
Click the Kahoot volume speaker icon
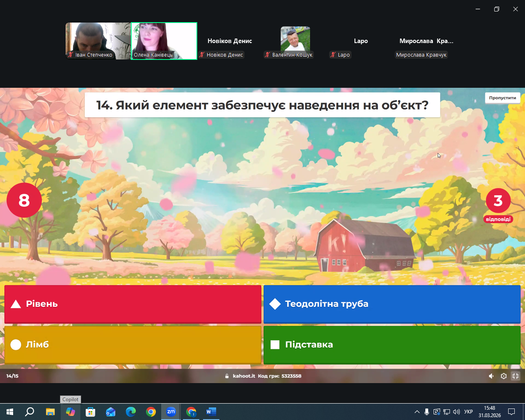pos(491,376)
